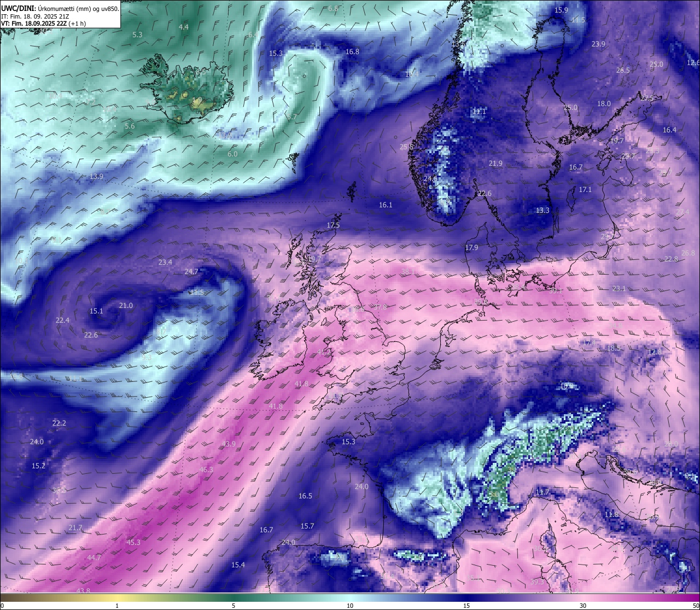Image resolution: width=700 pixels, height=610 pixels.
Task: Click the VT 22Z valid time line
Action: [x=43, y=24]
